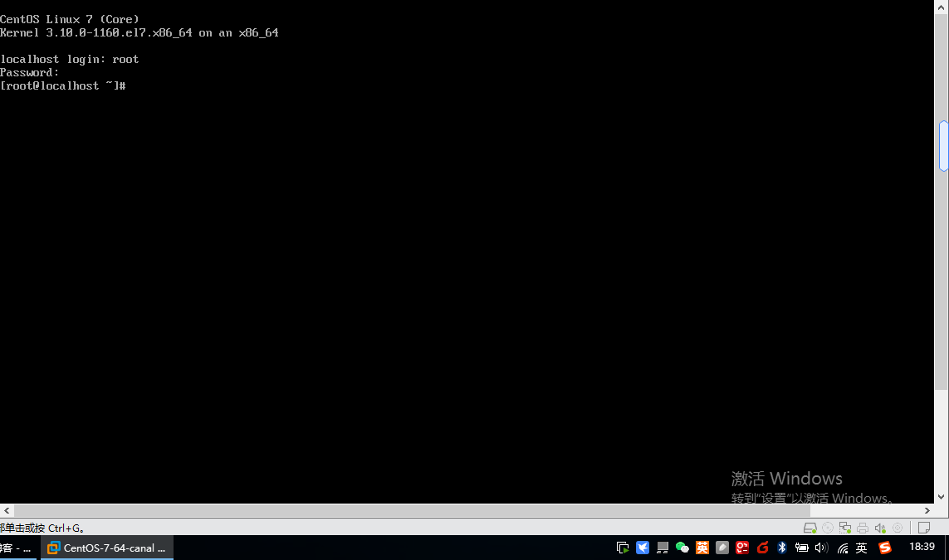This screenshot has height=560, width=949.
Task: Click the vertical scrollbar down arrow
Action: [x=942, y=497]
